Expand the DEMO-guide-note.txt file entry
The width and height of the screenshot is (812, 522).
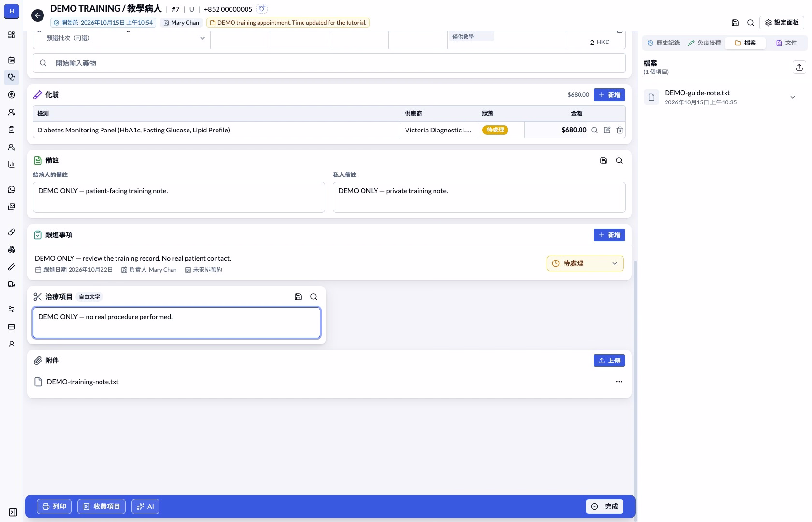pos(793,97)
